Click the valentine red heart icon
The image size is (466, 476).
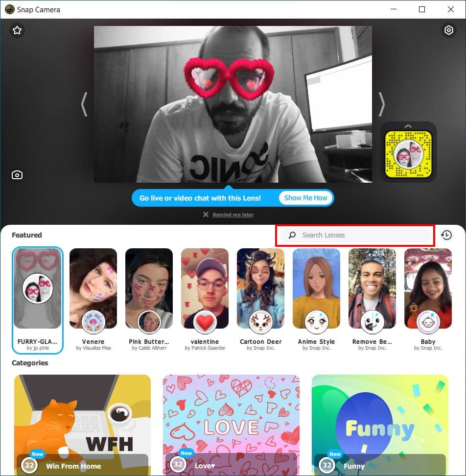205,322
